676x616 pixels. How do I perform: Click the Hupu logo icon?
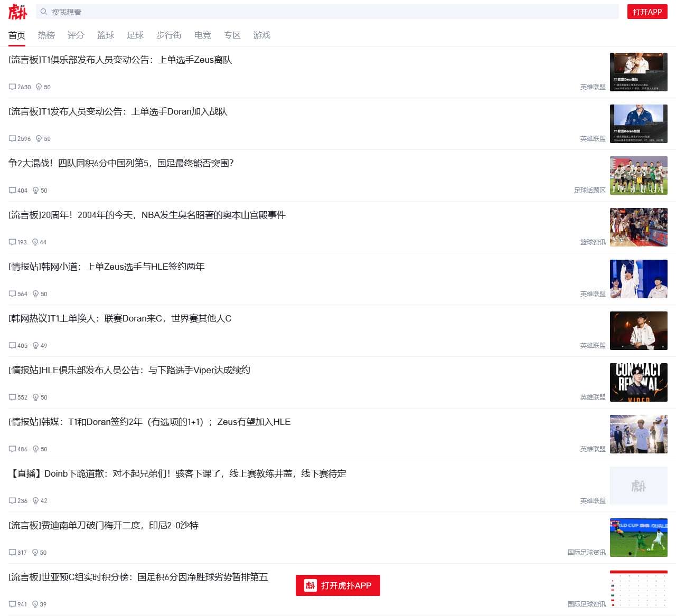pyautogui.click(x=17, y=12)
